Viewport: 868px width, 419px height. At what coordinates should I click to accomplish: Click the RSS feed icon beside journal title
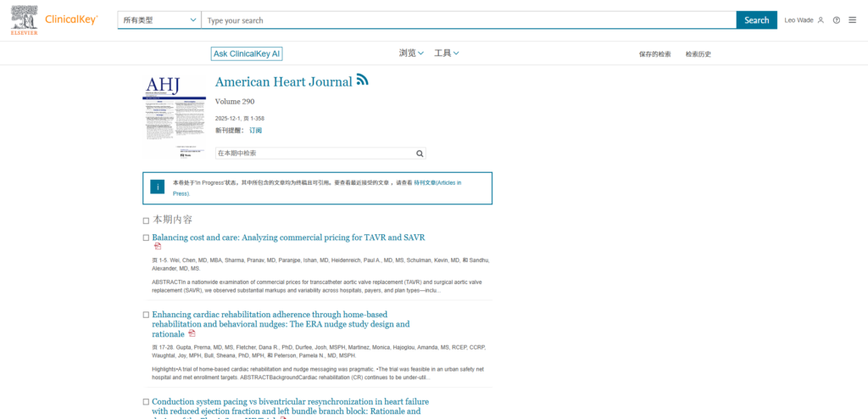click(x=362, y=80)
